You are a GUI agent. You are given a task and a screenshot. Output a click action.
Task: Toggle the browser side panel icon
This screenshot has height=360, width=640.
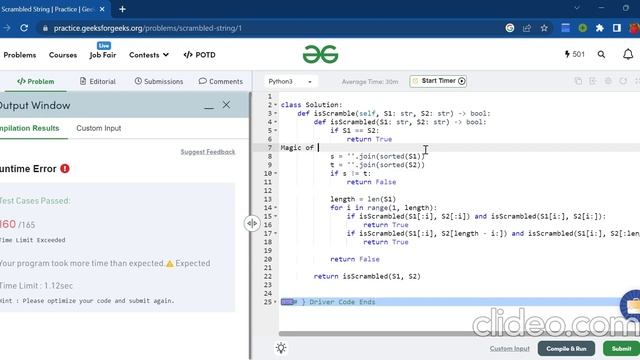tap(617, 28)
